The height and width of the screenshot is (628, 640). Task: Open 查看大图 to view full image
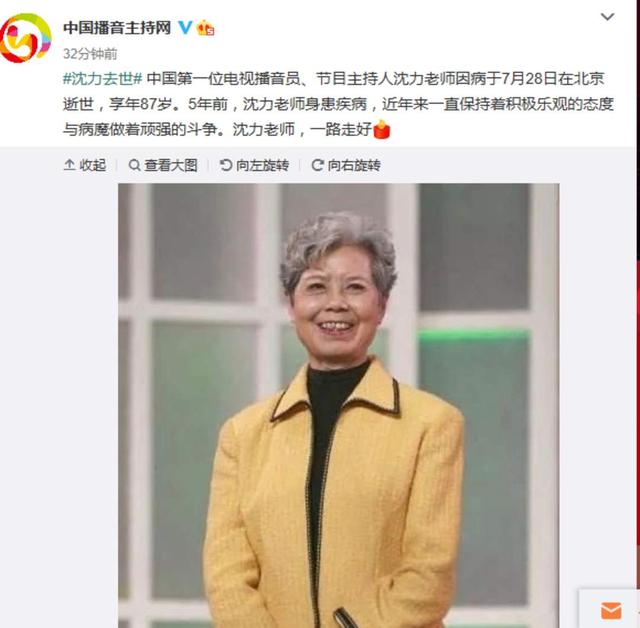(x=163, y=165)
